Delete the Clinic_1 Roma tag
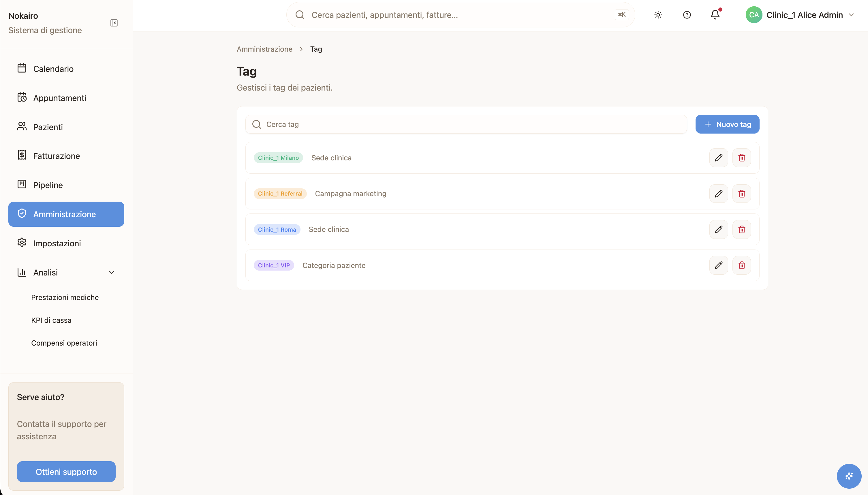This screenshot has height=495, width=868. coord(742,230)
